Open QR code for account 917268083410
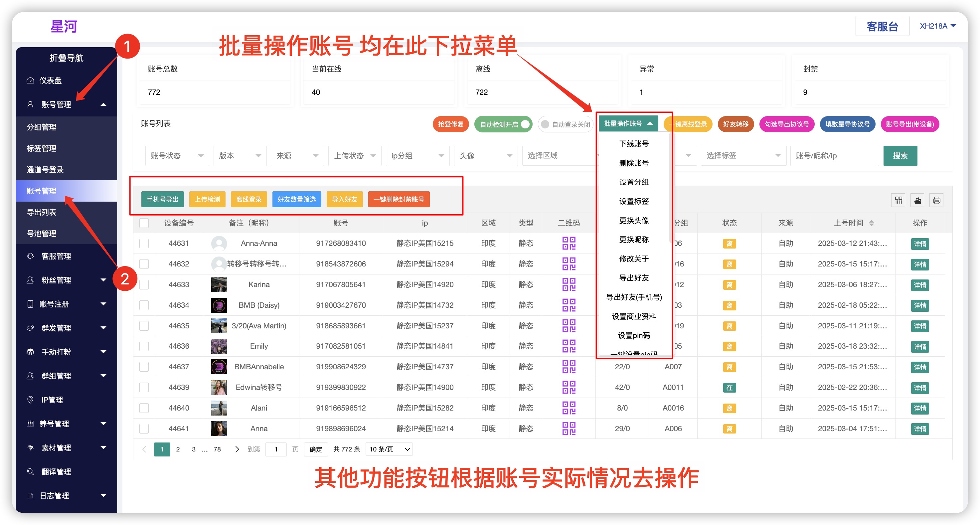 [x=569, y=243]
